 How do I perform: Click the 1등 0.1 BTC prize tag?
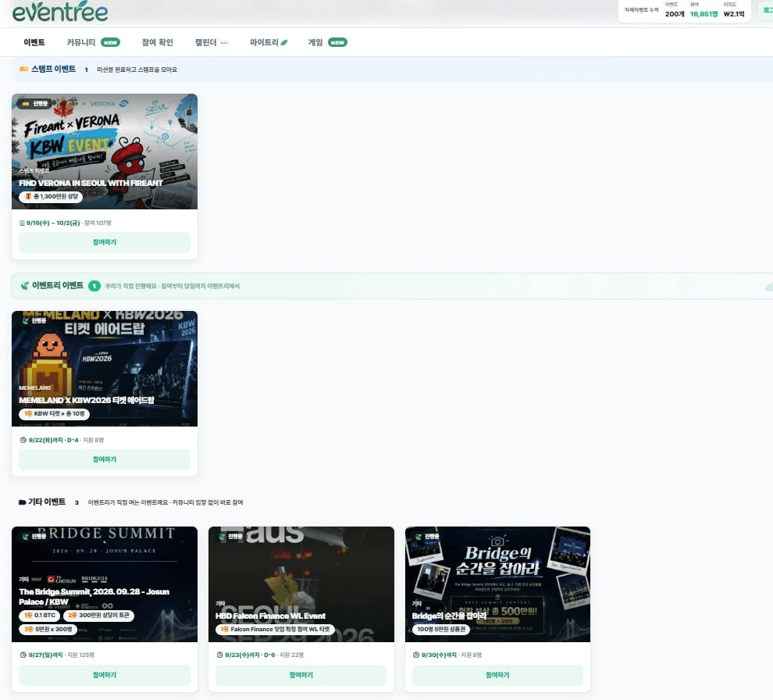[40, 615]
